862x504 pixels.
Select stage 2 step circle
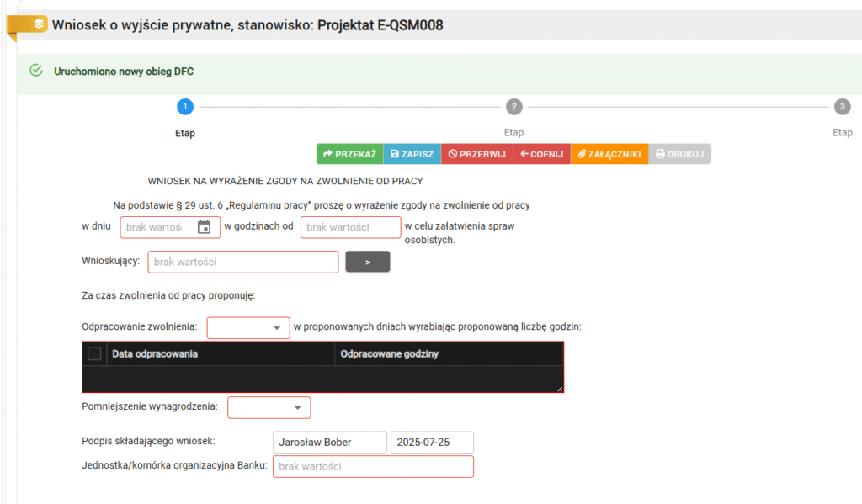coord(513,106)
